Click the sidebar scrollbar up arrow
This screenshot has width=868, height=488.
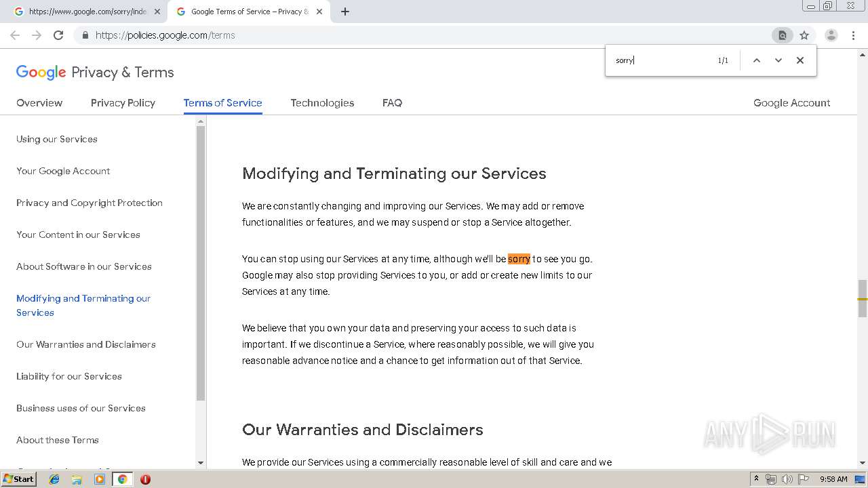200,121
